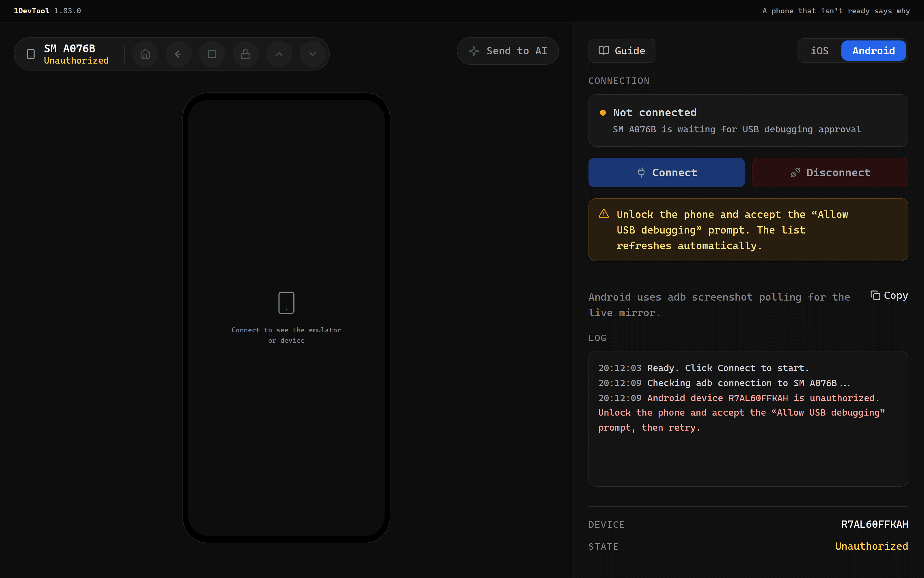Click the Disconnect button
The width and height of the screenshot is (924, 578).
click(x=830, y=173)
